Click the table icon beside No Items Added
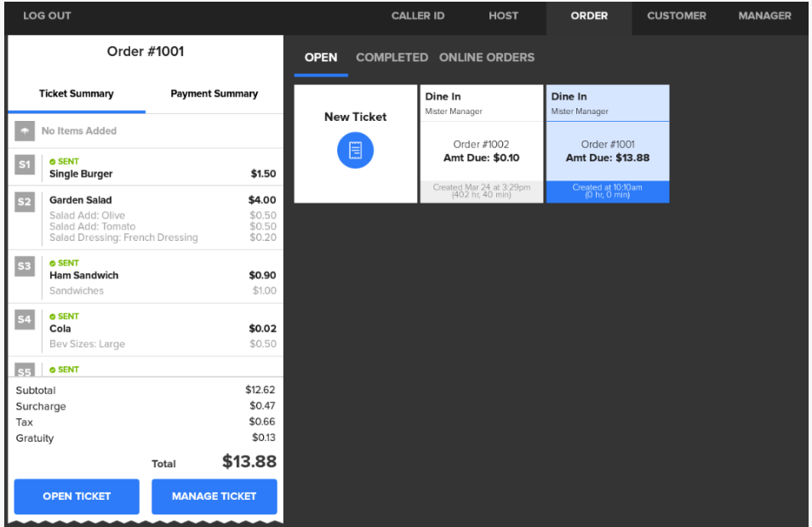Screen dimensions: 812x527 tap(25, 131)
